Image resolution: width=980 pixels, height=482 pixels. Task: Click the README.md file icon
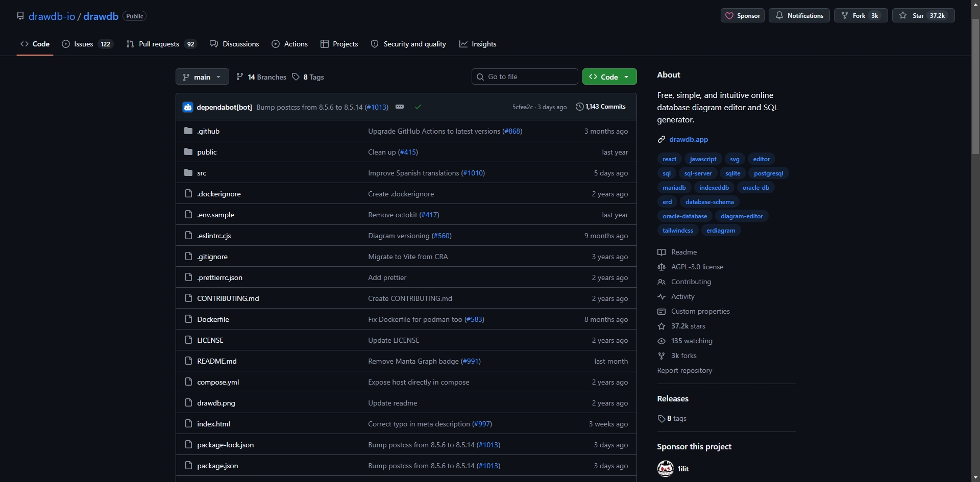(188, 361)
